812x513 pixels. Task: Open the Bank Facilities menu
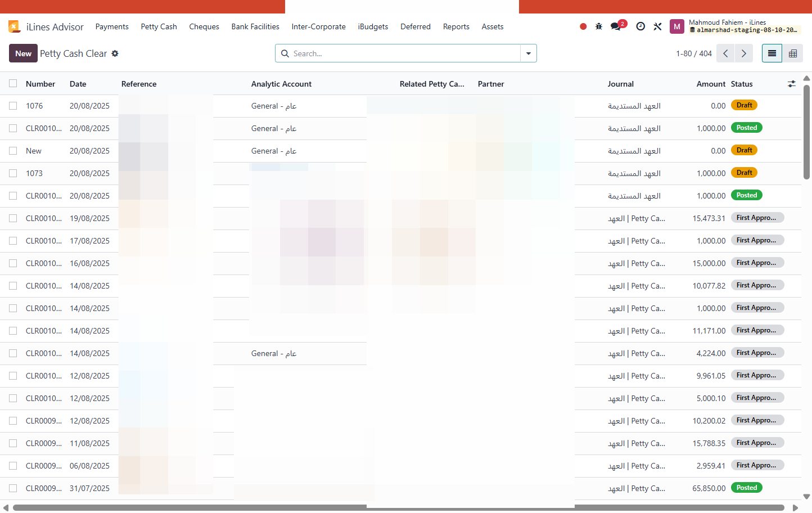pyautogui.click(x=255, y=26)
